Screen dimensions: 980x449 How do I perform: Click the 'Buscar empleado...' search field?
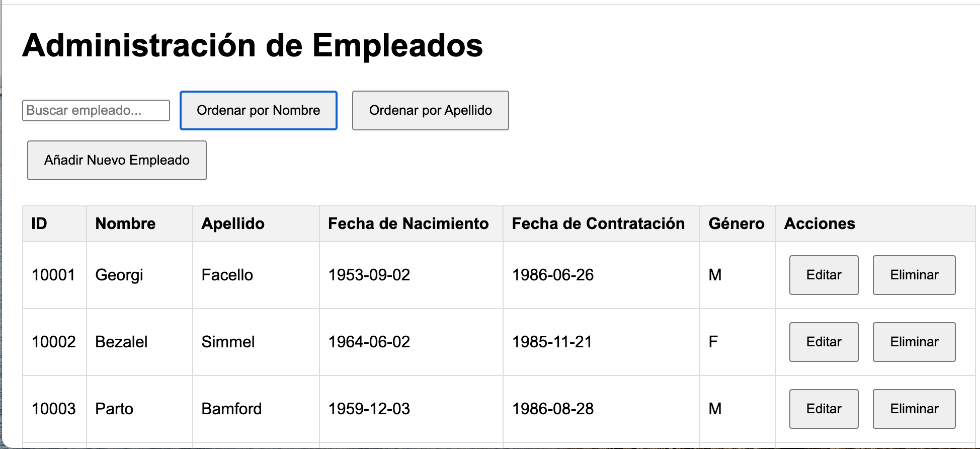pos(96,110)
